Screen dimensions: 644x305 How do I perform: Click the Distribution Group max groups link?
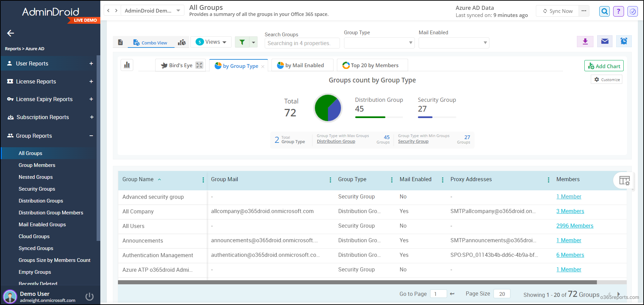pos(336,141)
